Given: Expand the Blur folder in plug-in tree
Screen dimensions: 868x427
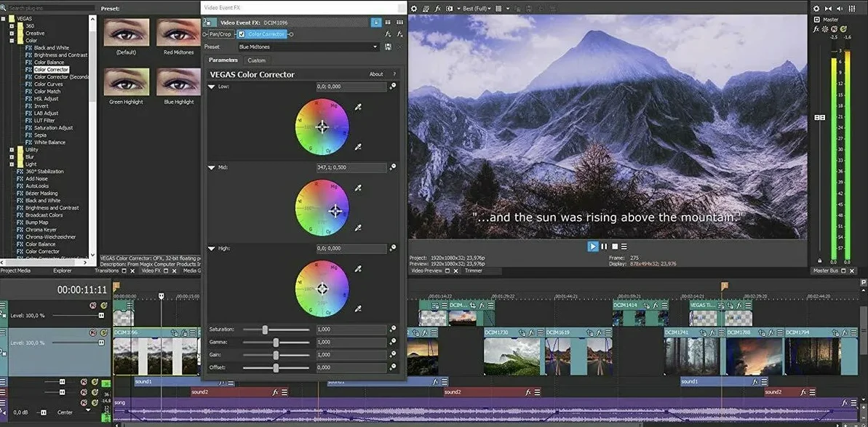Looking at the screenshot, I should (12, 157).
